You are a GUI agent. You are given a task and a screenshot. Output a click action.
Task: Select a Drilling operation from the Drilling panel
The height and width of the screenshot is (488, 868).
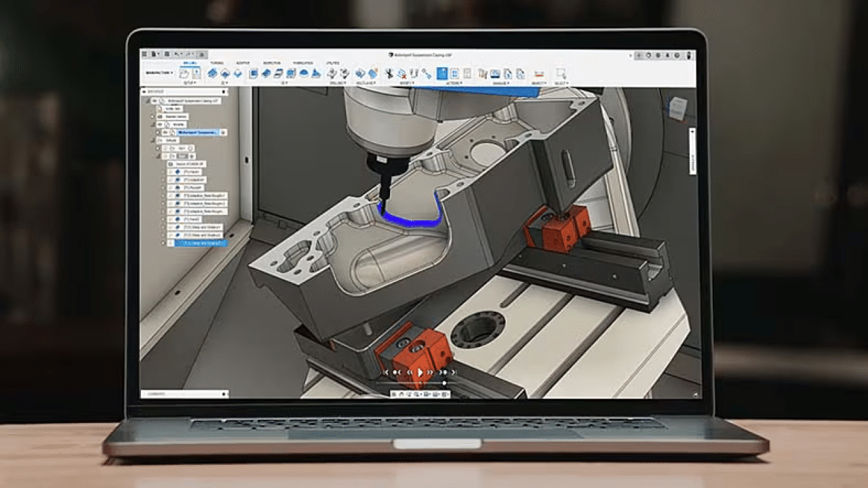point(332,75)
